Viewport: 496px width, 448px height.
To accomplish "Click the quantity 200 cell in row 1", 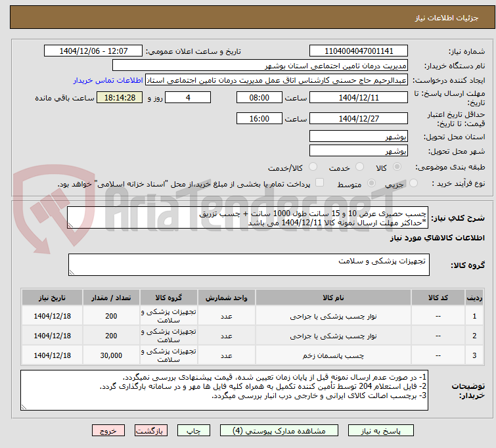I will click(111, 316).
